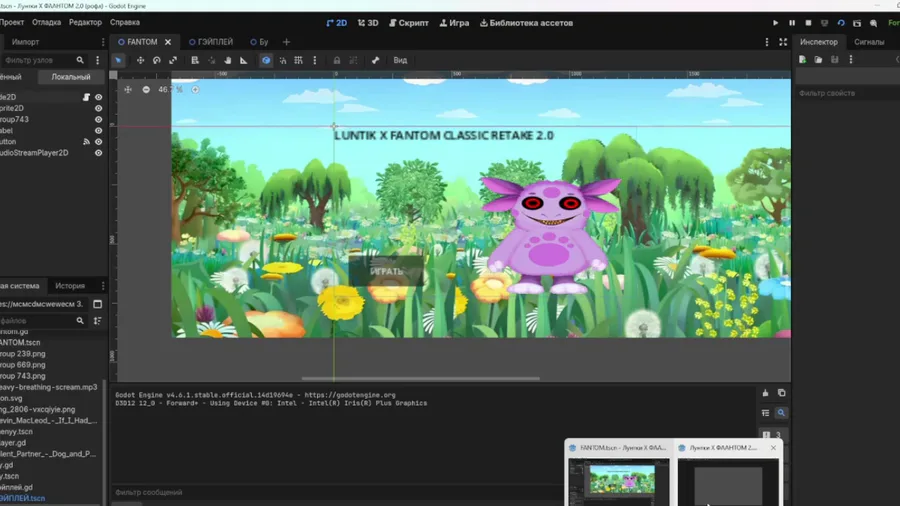Open the Скрипт script workspace
This screenshot has width=900, height=506.
(x=409, y=23)
